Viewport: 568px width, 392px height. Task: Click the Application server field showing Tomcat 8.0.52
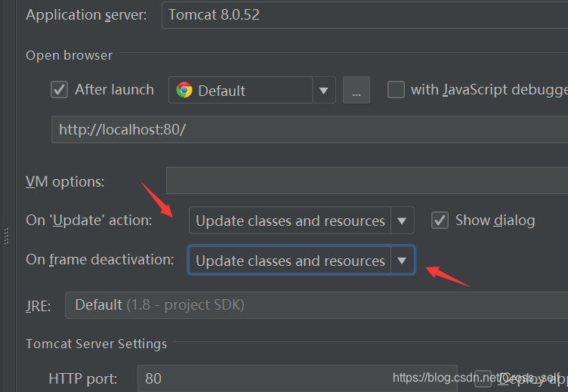[365, 15]
